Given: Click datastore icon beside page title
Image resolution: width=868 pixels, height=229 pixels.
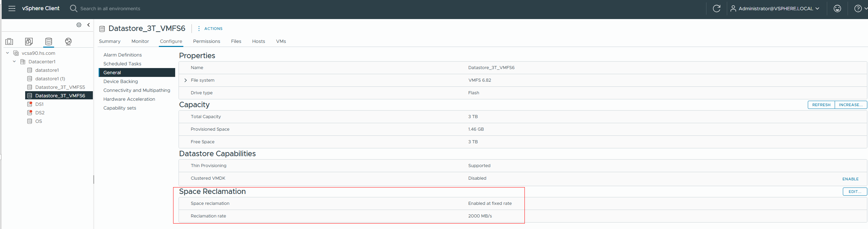Looking at the screenshot, I should (x=102, y=29).
